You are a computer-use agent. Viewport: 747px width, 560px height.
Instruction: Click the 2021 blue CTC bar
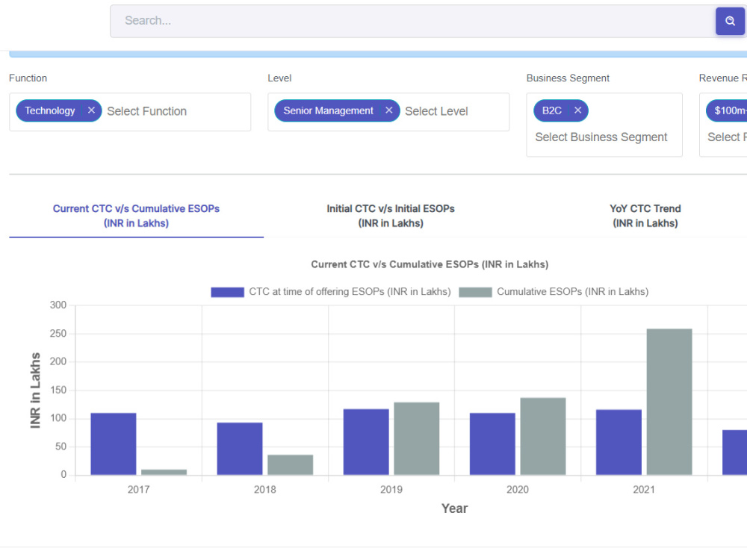(x=619, y=442)
